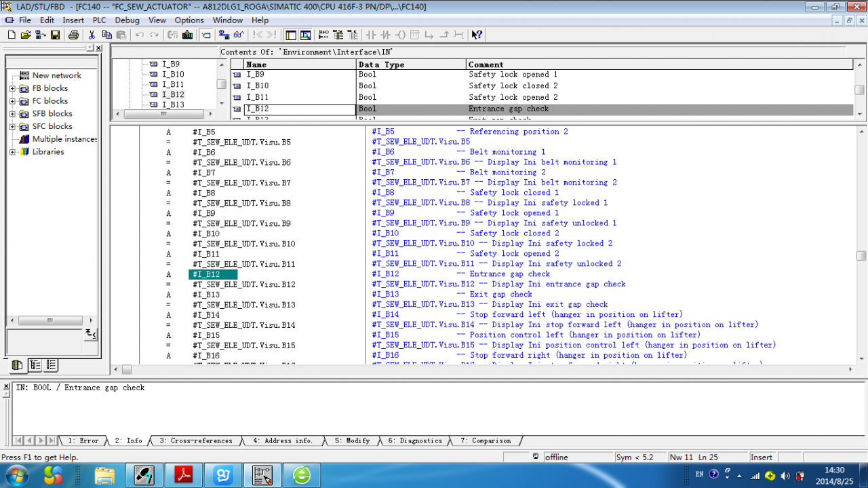Open the 7: Comparison tab
Screen dimensions: 868x488
coord(486,440)
